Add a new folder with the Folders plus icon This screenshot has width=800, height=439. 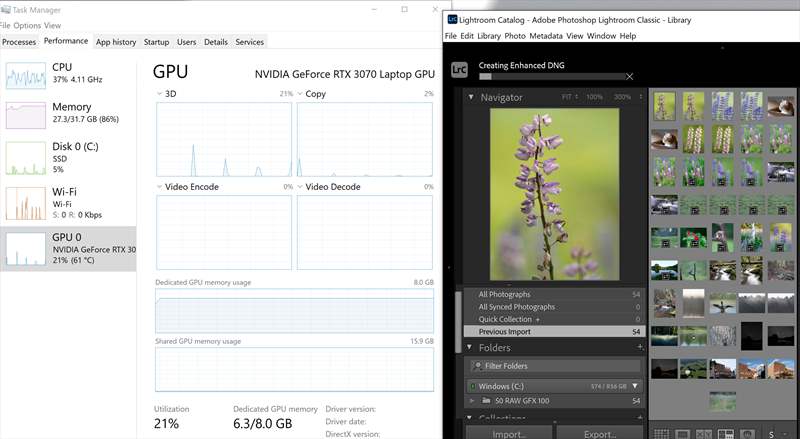(639, 347)
